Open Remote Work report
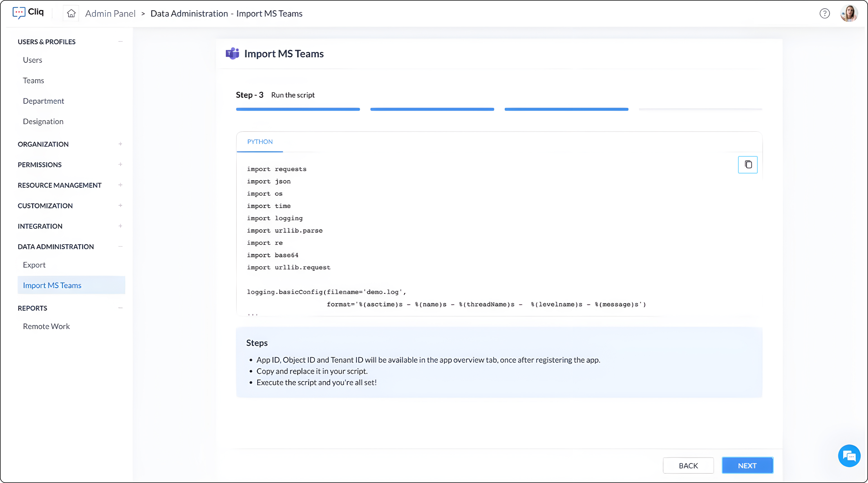This screenshot has height=483, width=868. (x=47, y=326)
